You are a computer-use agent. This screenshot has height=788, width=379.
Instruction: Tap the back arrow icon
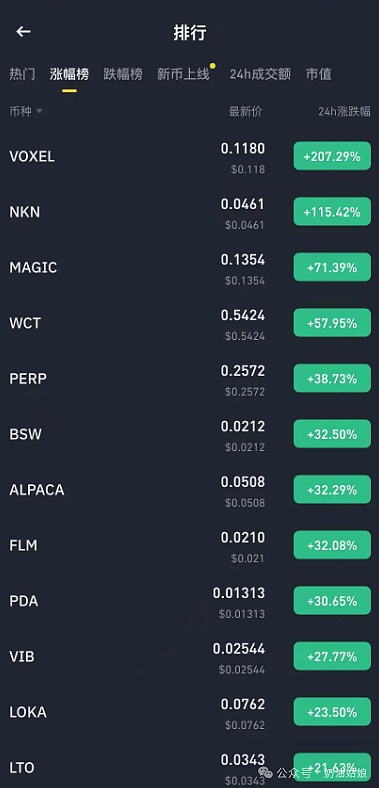pyautogui.click(x=23, y=32)
